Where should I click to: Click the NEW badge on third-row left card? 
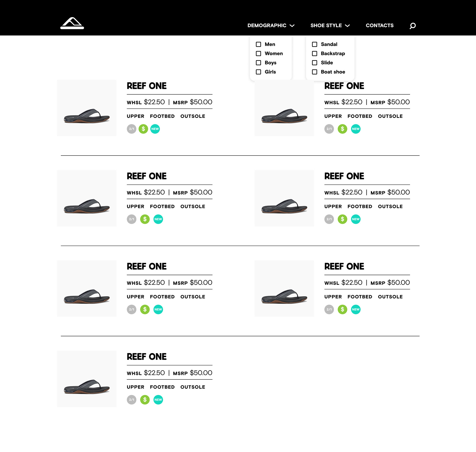point(158,309)
